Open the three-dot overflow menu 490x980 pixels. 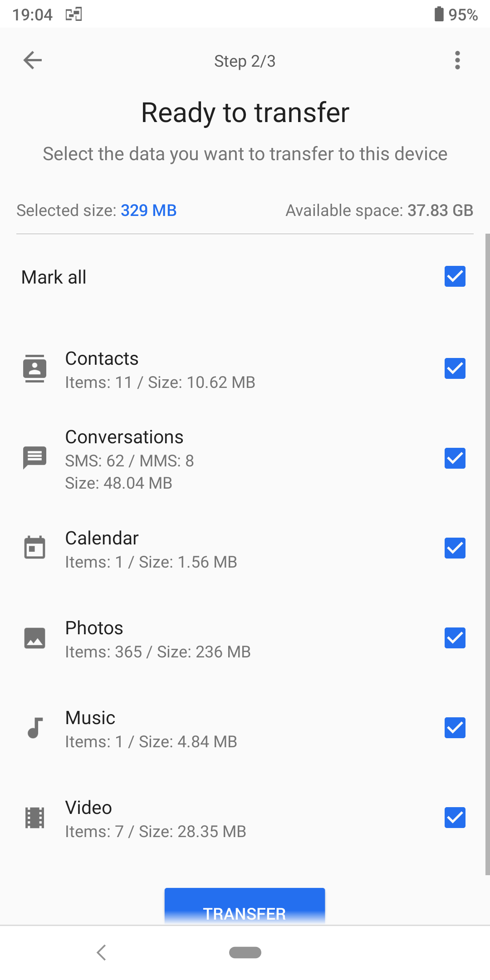[x=457, y=60]
